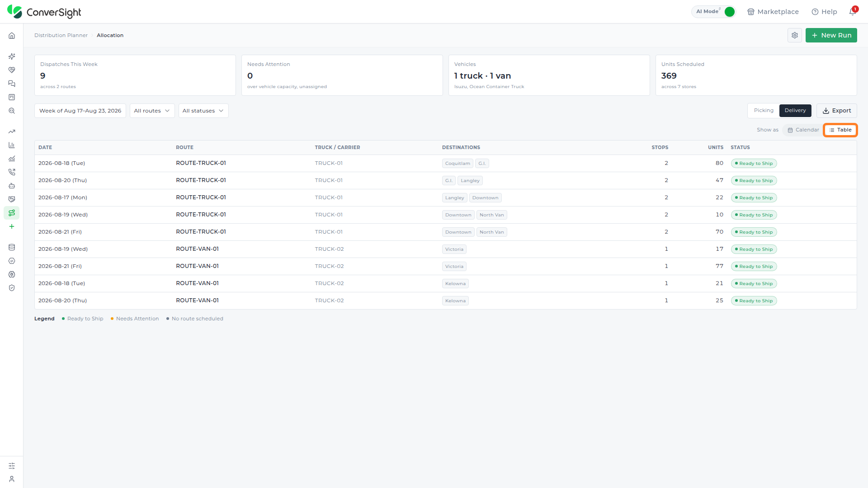
Task: Show as Table view
Action: tap(840, 130)
